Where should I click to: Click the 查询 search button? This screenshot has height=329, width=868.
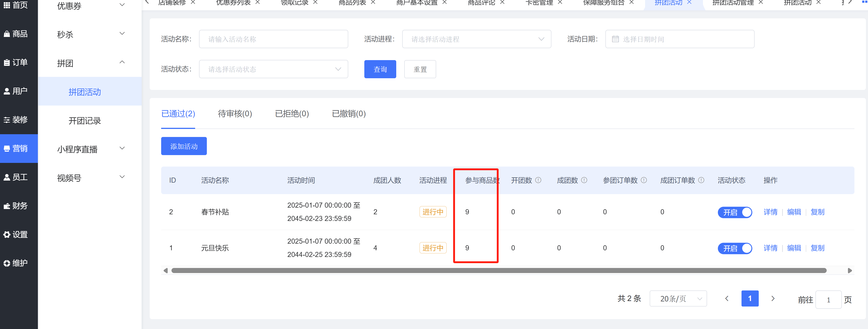(x=380, y=69)
